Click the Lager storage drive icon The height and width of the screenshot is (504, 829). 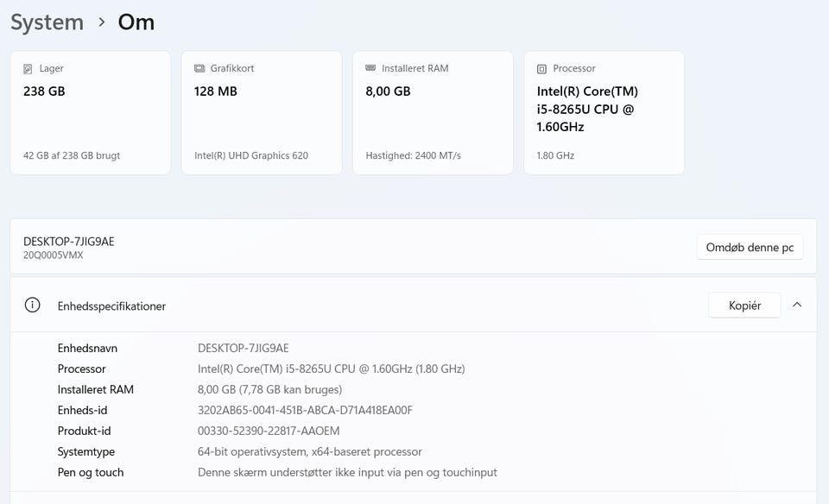pyautogui.click(x=28, y=69)
